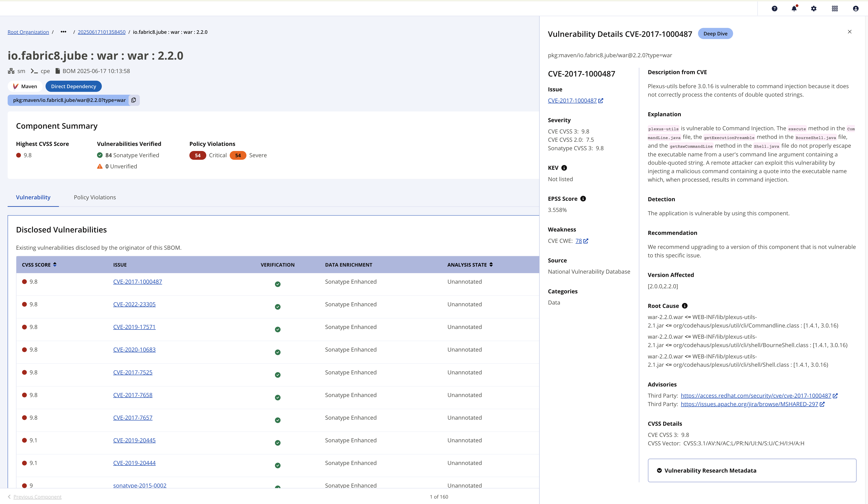Open the user account icon
Viewport: 868px width, 504px height.
856,9
